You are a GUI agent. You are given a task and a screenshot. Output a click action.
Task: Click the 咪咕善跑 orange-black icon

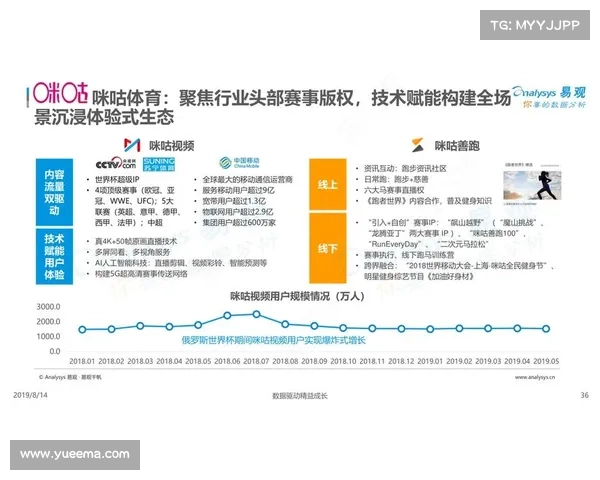418,145
